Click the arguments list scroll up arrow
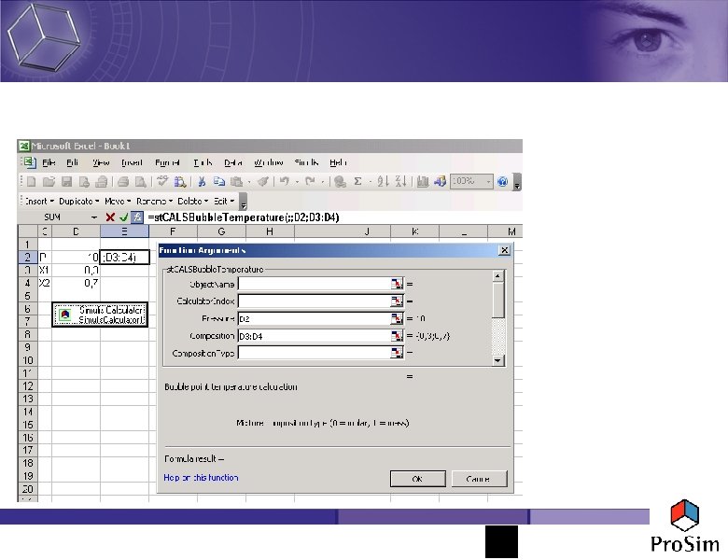 click(x=497, y=276)
